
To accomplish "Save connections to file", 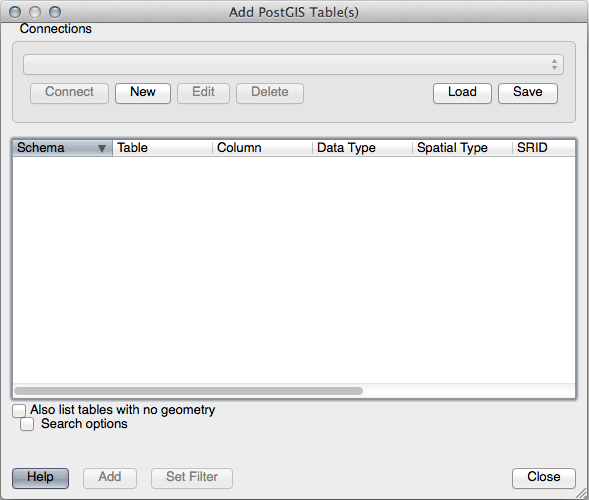I will click(x=528, y=93).
